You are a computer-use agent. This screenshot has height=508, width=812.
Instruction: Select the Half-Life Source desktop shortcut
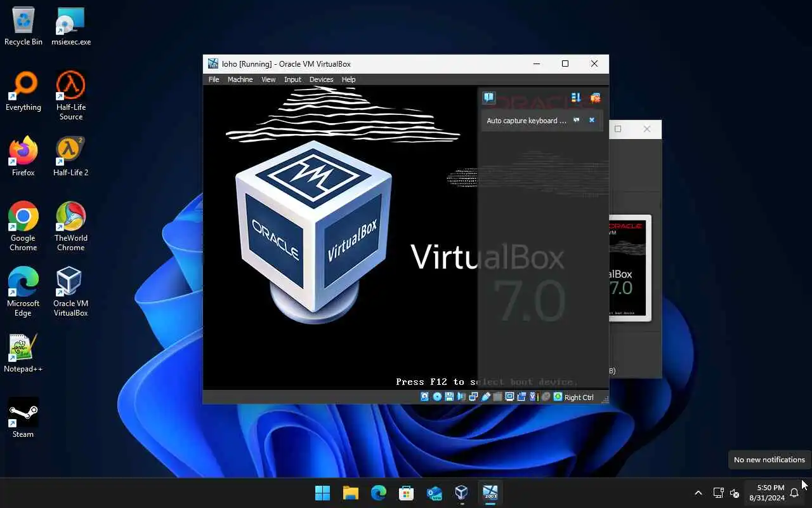71,95
